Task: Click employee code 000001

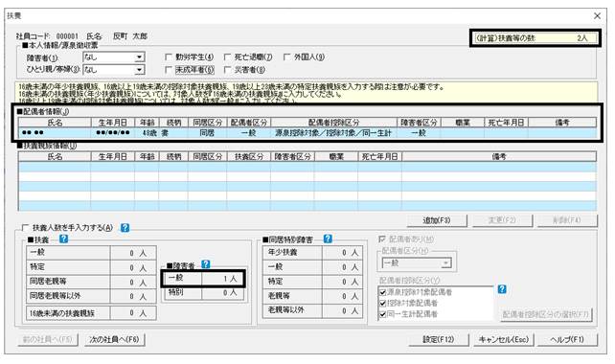Action: (x=67, y=36)
